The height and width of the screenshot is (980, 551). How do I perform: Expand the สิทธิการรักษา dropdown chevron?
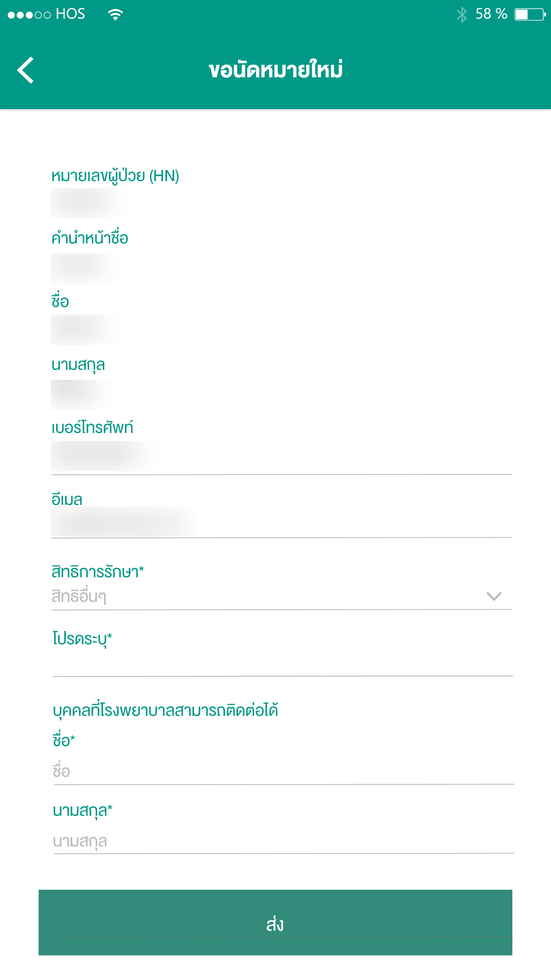pyautogui.click(x=494, y=596)
